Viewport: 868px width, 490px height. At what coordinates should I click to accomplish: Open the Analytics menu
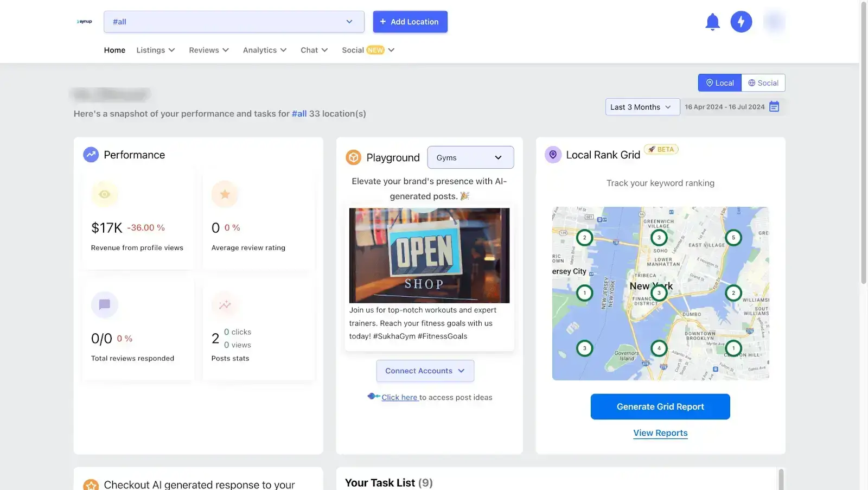coord(265,50)
